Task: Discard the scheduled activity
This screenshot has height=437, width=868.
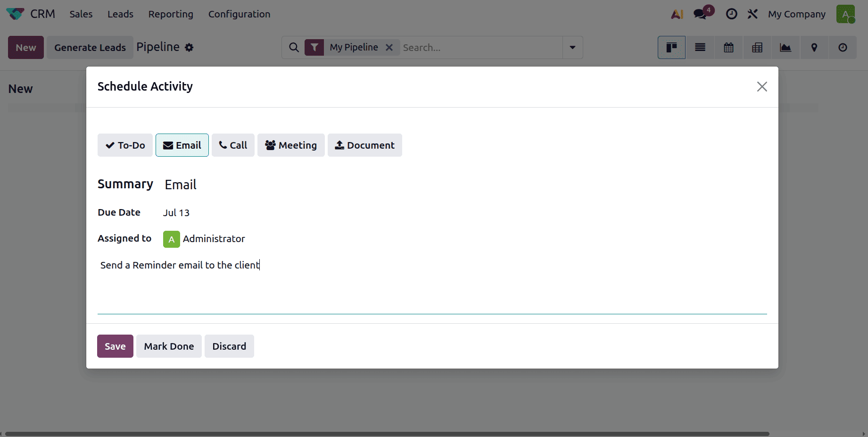Action: pyautogui.click(x=229, y=346)
